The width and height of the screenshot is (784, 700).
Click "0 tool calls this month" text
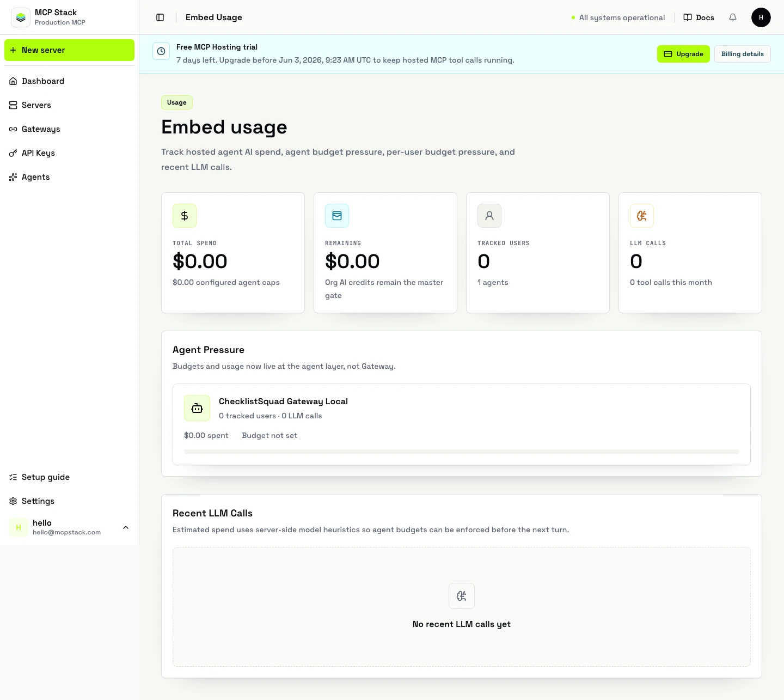[671, 282]
